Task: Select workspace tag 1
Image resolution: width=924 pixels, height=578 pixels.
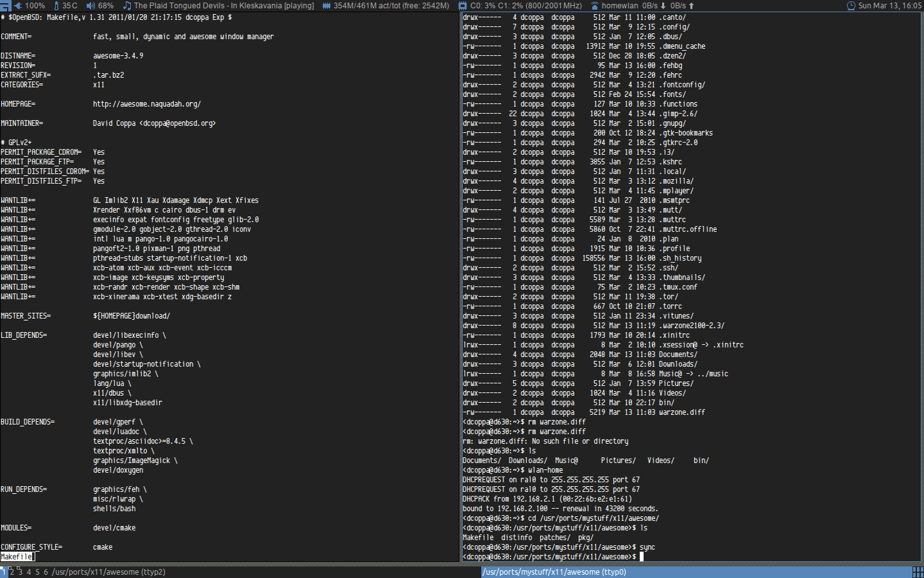Action: click(x=3, y=572)
